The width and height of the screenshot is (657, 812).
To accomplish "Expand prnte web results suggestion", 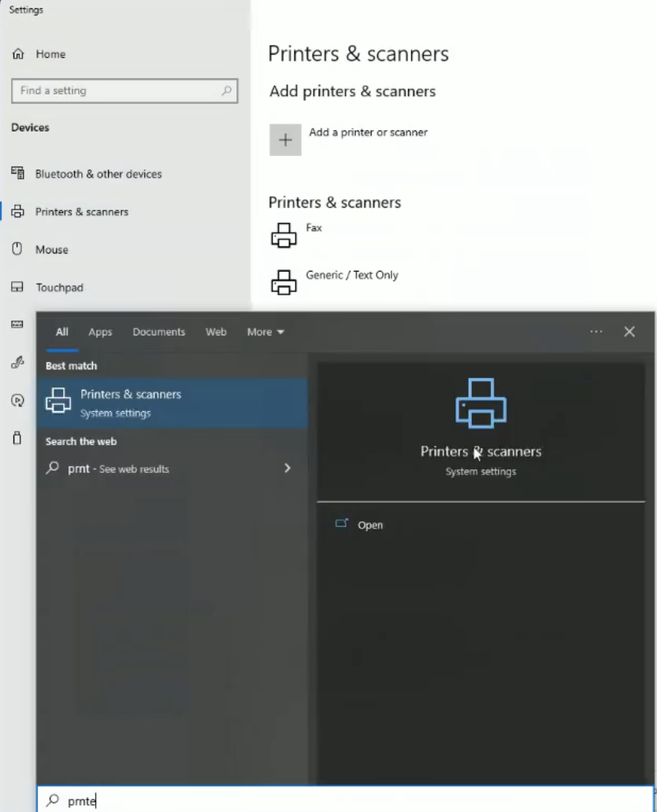I will tap(287, 468).
